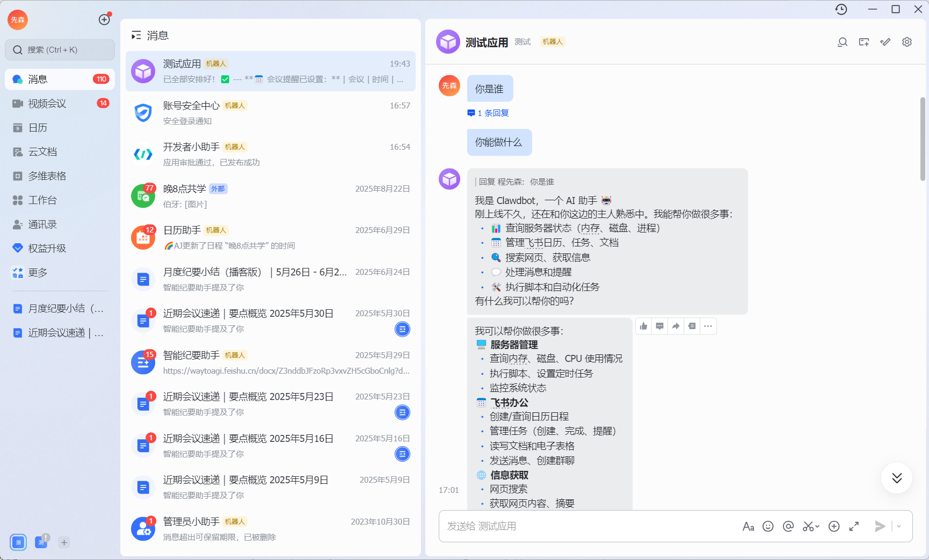The image size is (929, 560).
Task: Open chat settings gear icon
Action: [x=907, y=42]
